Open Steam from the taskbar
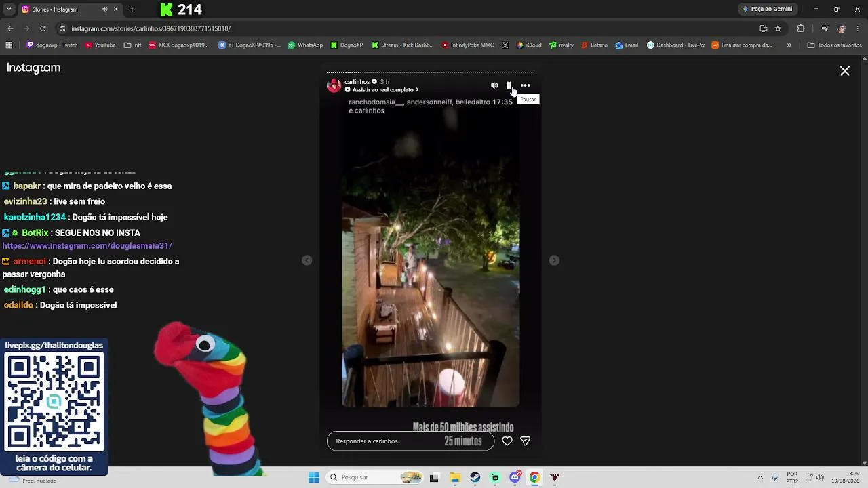The width and height of the screenshot is (868, 488). point(475,477)
